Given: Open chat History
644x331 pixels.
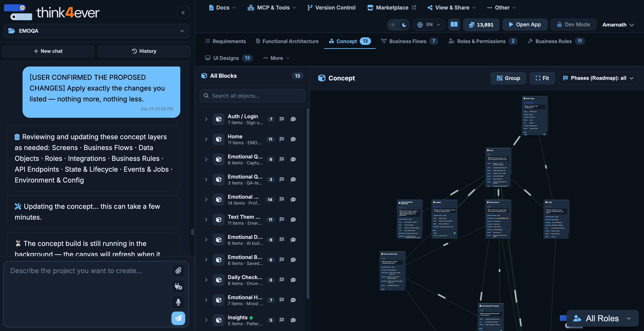Looking at the screenshot, I should (x=144, y=51).
